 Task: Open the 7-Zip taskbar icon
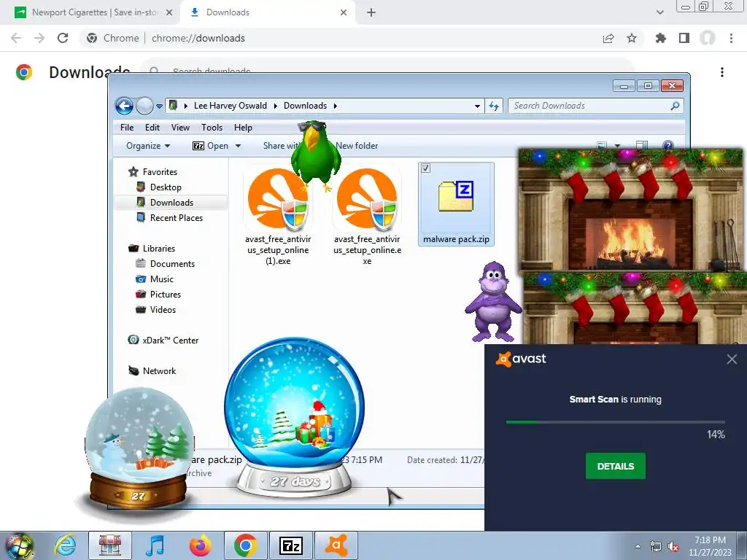coord(291,545)
